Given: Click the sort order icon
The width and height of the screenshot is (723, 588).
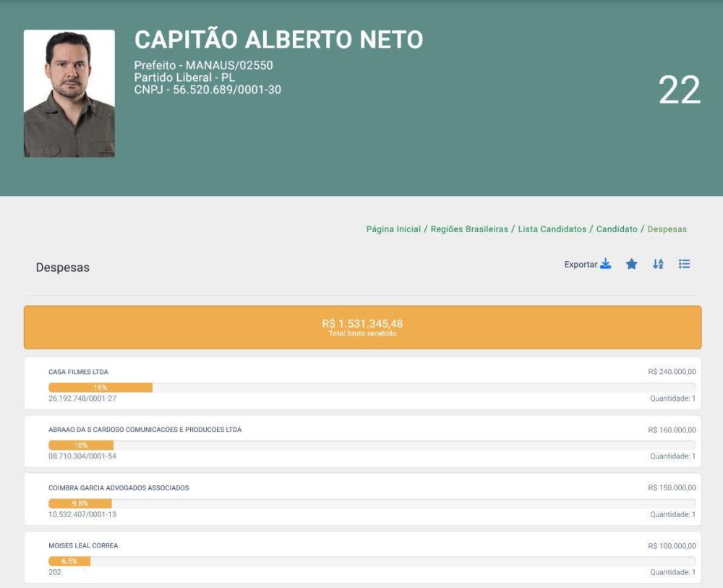Looking at the screenshot, I should point(658,264).
